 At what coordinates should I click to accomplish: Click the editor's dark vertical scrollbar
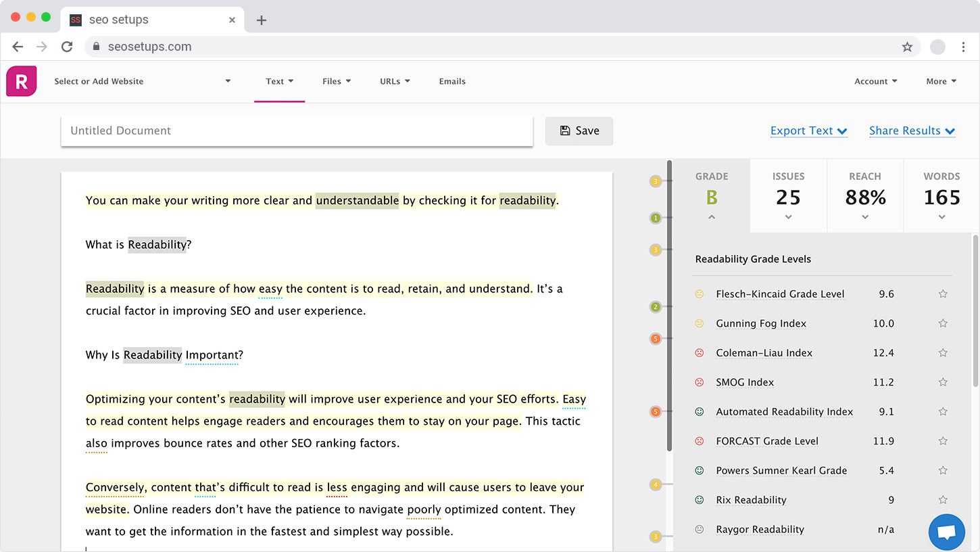(669, 306)
